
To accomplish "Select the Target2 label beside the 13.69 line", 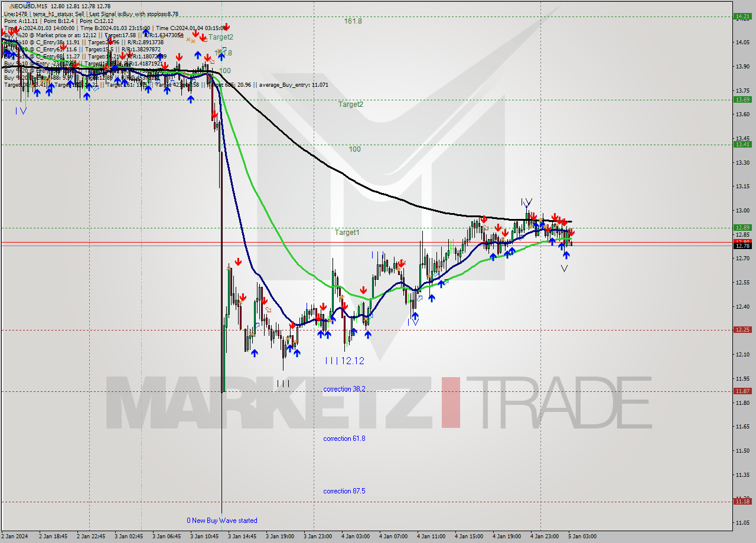I will 351,104.
